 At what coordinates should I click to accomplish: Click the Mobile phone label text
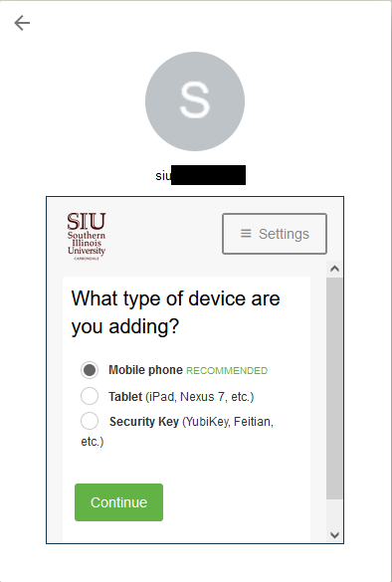point(145,370)
